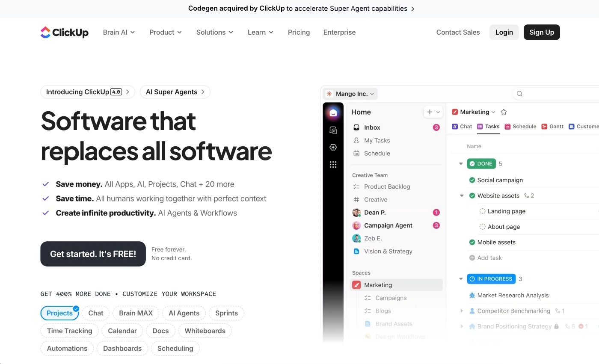
Task: Switch to the Gantt view tab
Action: click(x=552, y=126)
